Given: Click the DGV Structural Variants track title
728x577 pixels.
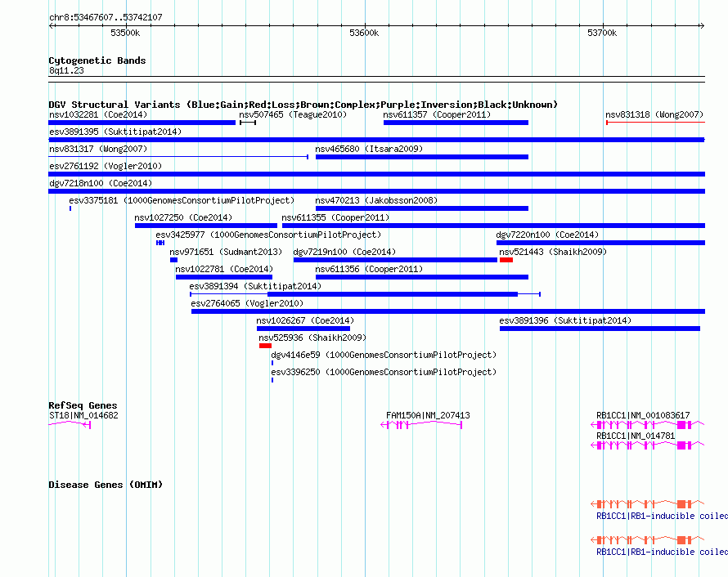Looking at the screenshot, I should pos(303,105).
